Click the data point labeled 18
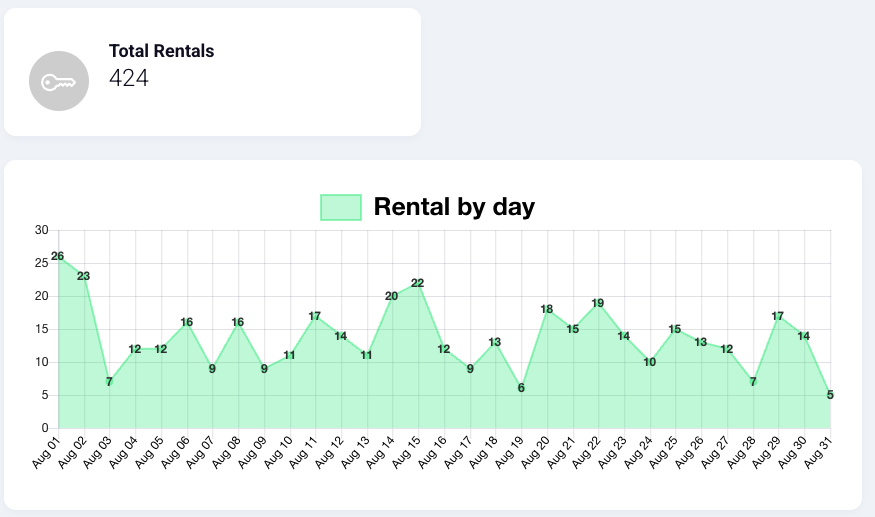The image size is (875, 517). click(547, 309)
